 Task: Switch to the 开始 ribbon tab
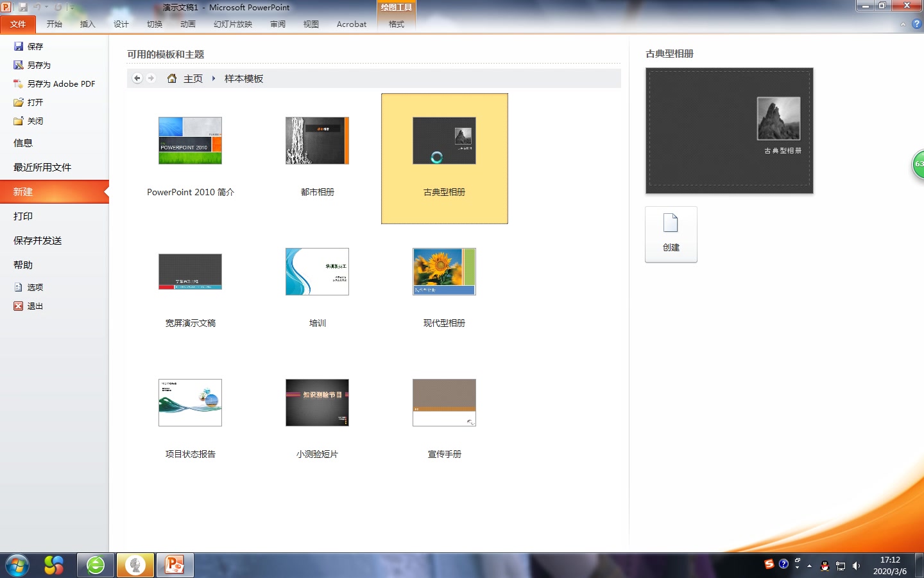tap(55, 24)
